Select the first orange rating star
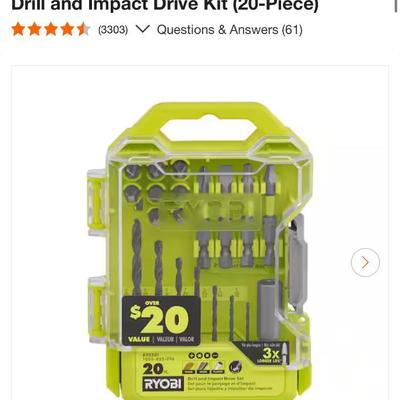 pyautogui.click(x=18, y=29)
